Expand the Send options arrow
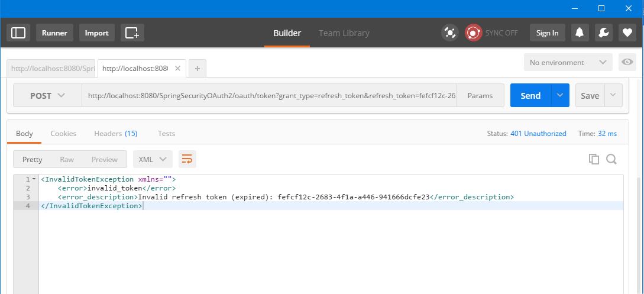This screenshot has height=294, width=644. click(x=560, y=95)
